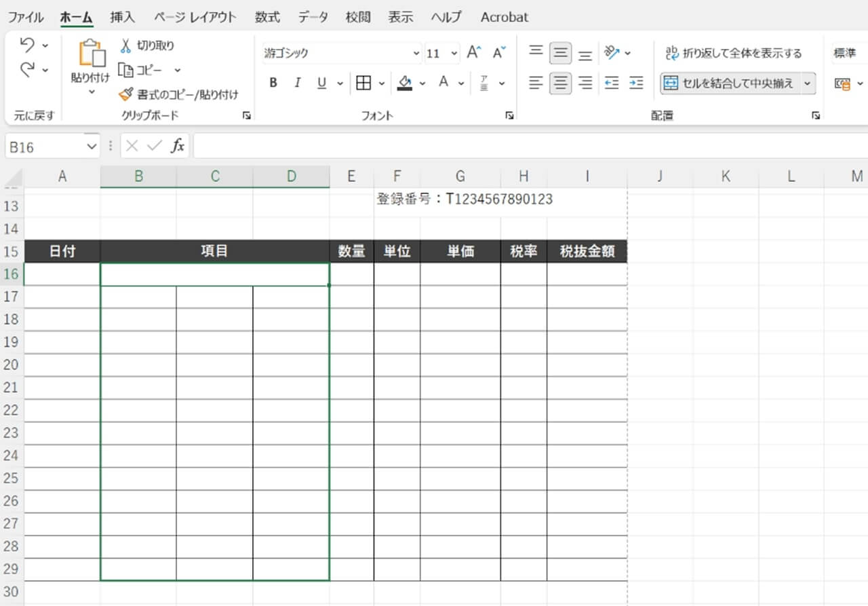Click the decrease indent icon

click(x=612, y=83)
